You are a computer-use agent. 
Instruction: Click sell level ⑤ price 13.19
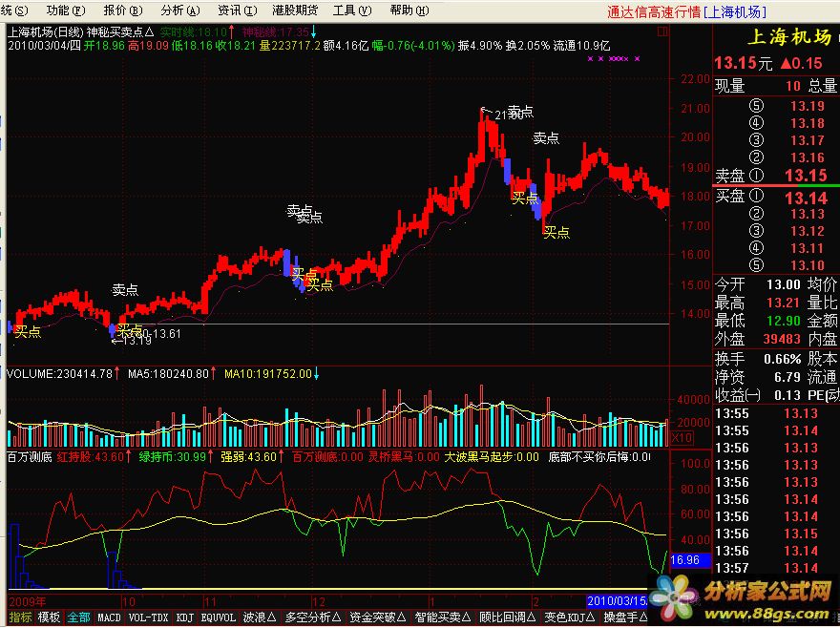click(808, 106)
